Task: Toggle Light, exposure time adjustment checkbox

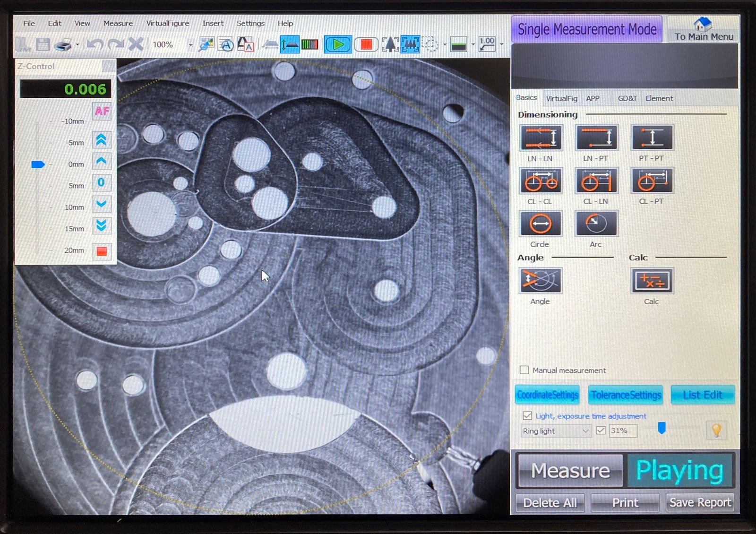Action: (x=527, y=416)
